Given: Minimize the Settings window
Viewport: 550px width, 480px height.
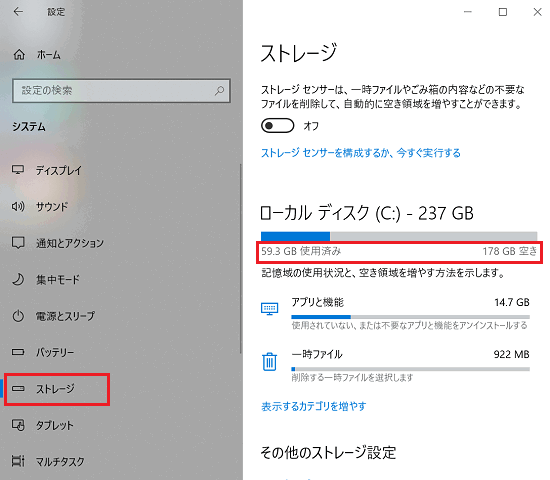Looking at the screenshot, I should (468, 12).
